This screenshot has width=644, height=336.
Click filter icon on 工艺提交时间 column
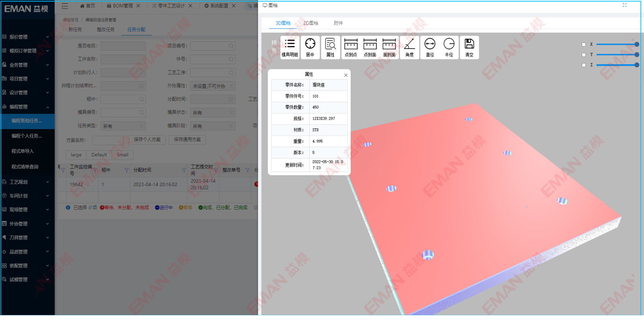point(216,170)
